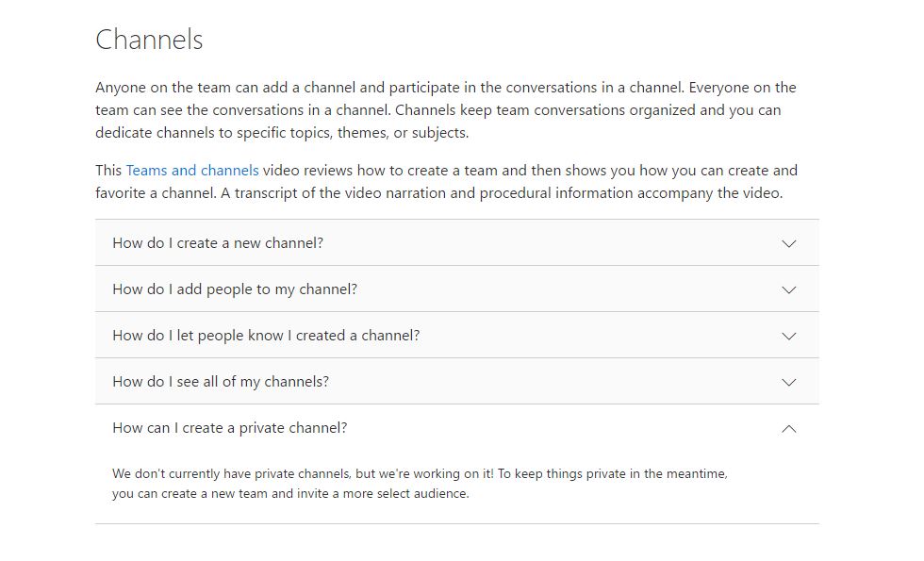Click the line starting 'Anyone on the team can add'
This screenshot has height=561, width=924.
(445, 88)
